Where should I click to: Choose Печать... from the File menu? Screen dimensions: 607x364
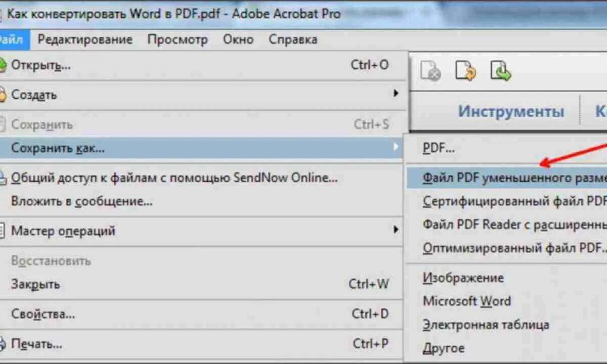pyautogui.click(x=202, y=344)
